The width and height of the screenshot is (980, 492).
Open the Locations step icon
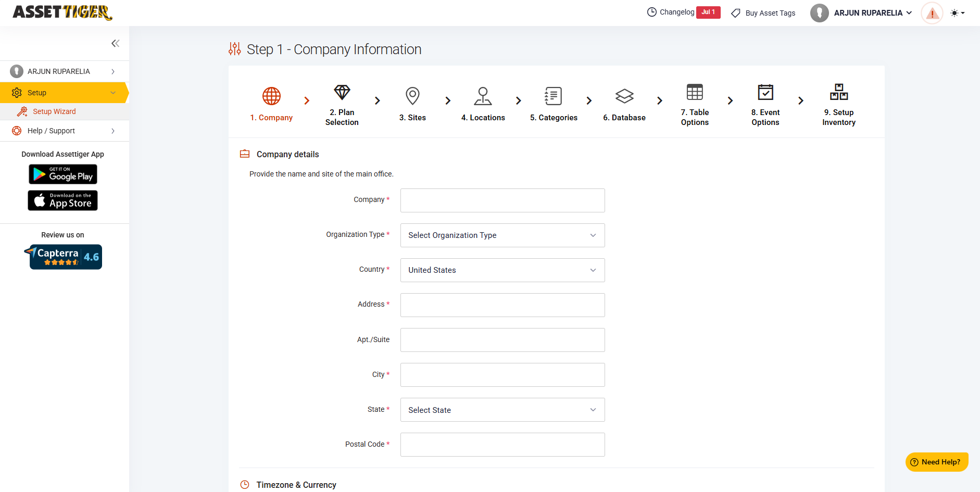pyautogui.click(x=483, y=96)
